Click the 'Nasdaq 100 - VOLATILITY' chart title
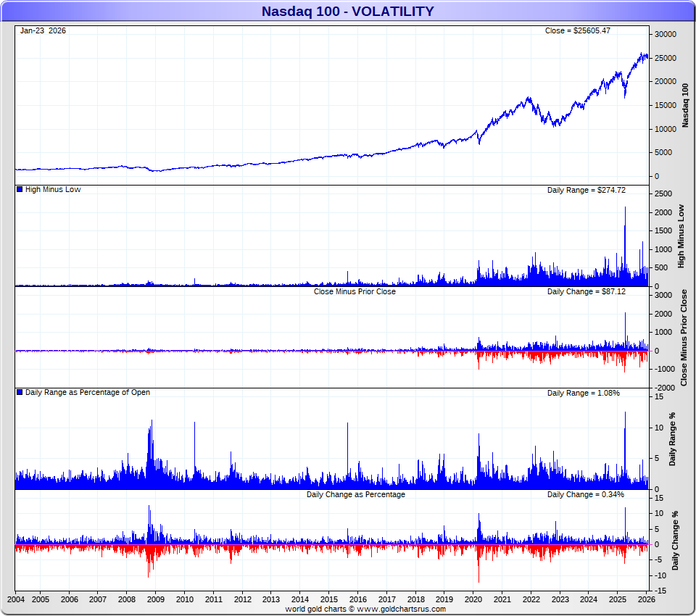The height and width of the screenshot is (616, 696). click(347, 11)
